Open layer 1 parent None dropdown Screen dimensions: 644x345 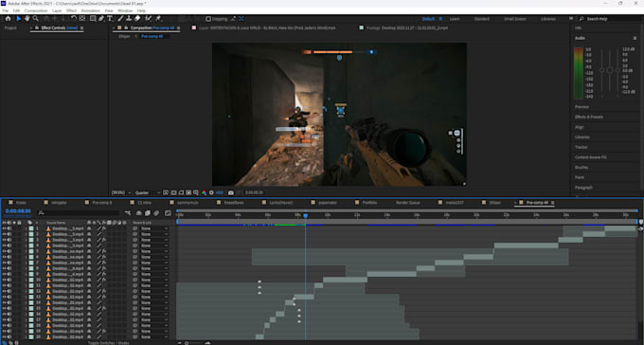click(x=154, y=228)
